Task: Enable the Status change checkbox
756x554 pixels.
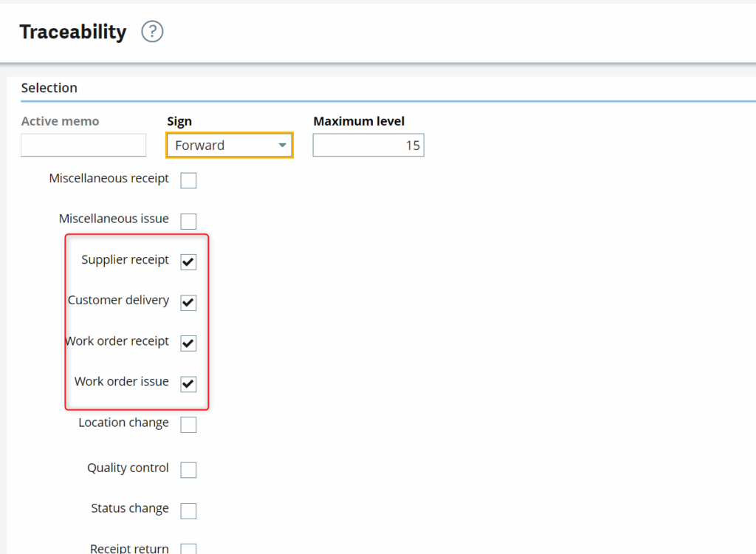Action: point(188,510)
